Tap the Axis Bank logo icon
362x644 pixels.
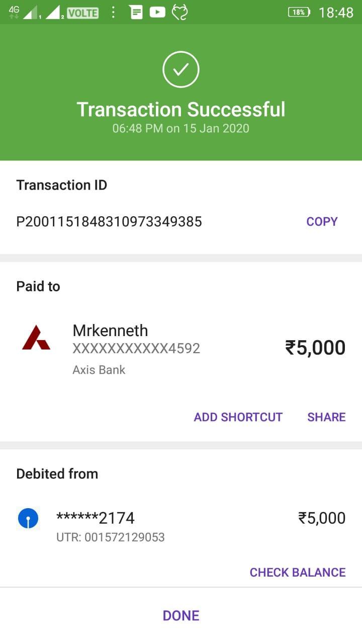36,338
